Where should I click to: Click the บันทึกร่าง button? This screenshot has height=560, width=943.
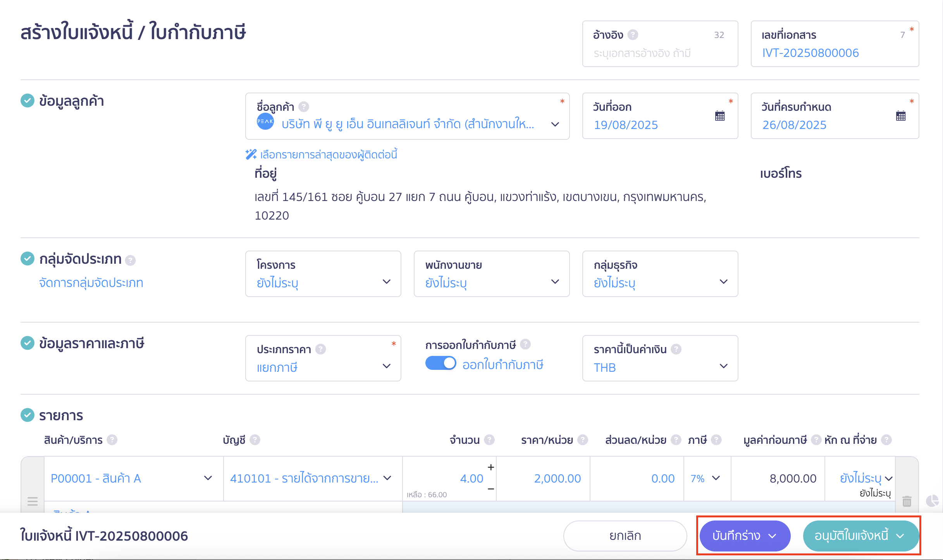pyautogui.click(x=745, y=536)
